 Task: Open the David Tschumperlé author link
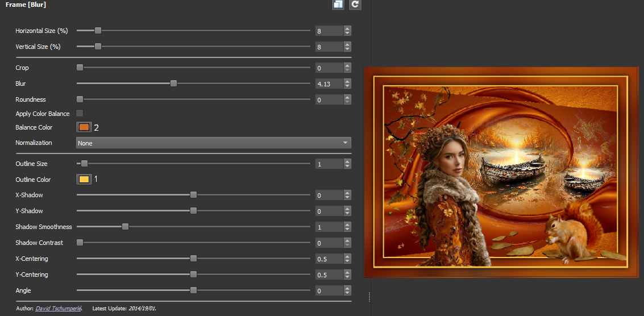[x=59, y=308]
